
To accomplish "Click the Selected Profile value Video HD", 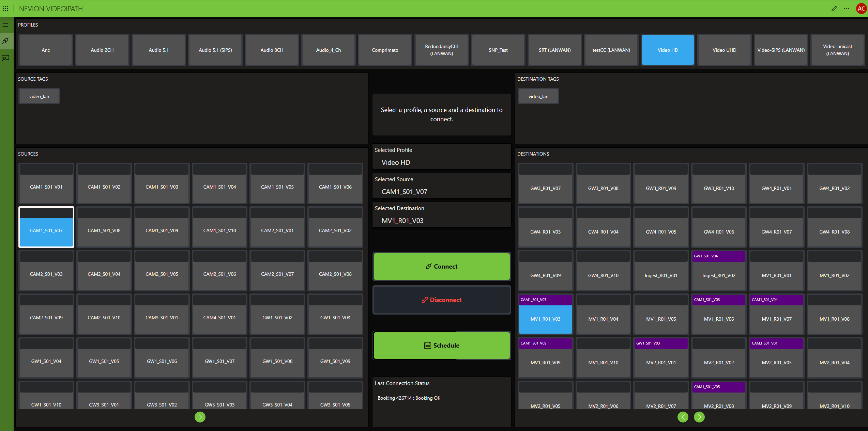I will 396,162.
